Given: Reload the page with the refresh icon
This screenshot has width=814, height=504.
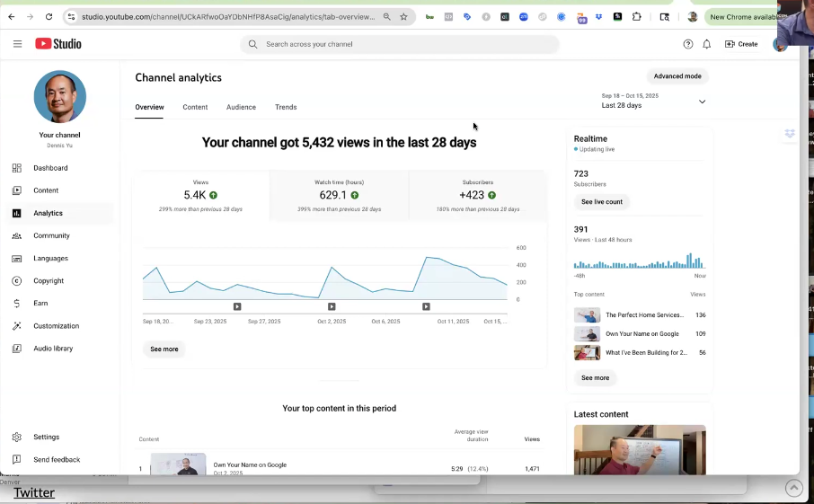Looking at the screenshot, I should [x=49, y=16].
